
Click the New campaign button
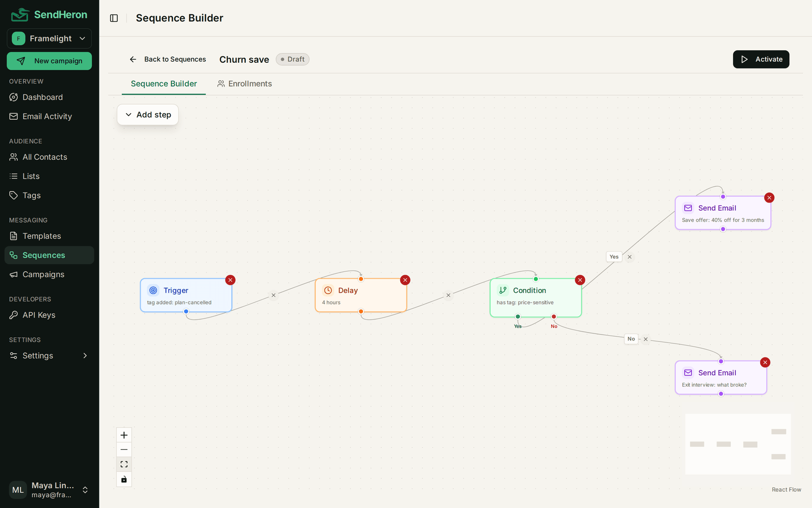(49, 61)
